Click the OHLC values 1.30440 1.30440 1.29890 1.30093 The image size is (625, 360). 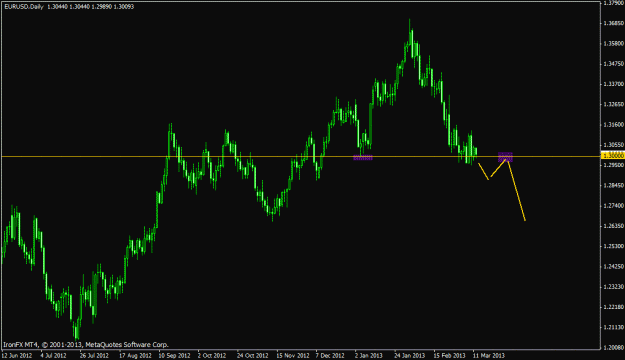pos(90,7)
